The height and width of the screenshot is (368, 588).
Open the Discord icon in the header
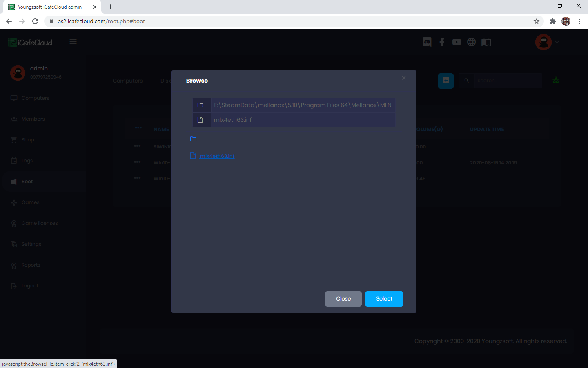[427, 42]
